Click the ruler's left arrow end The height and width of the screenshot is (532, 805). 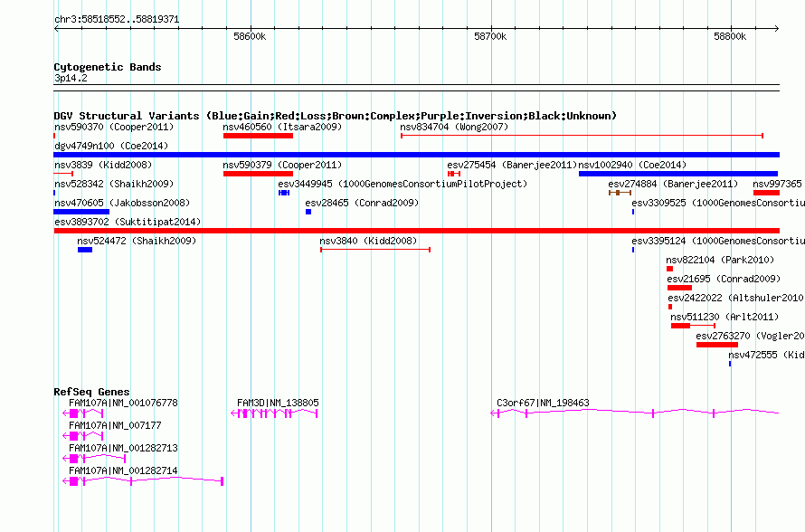pos(56,28)
